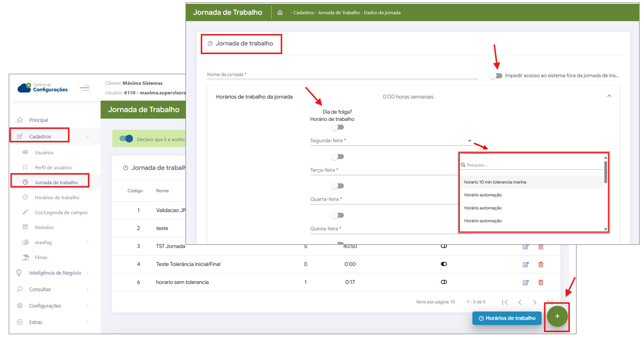Toggle status of horario sem tolerancia row
The width and height of the screenshot is (644, 338).
[444, 282]
